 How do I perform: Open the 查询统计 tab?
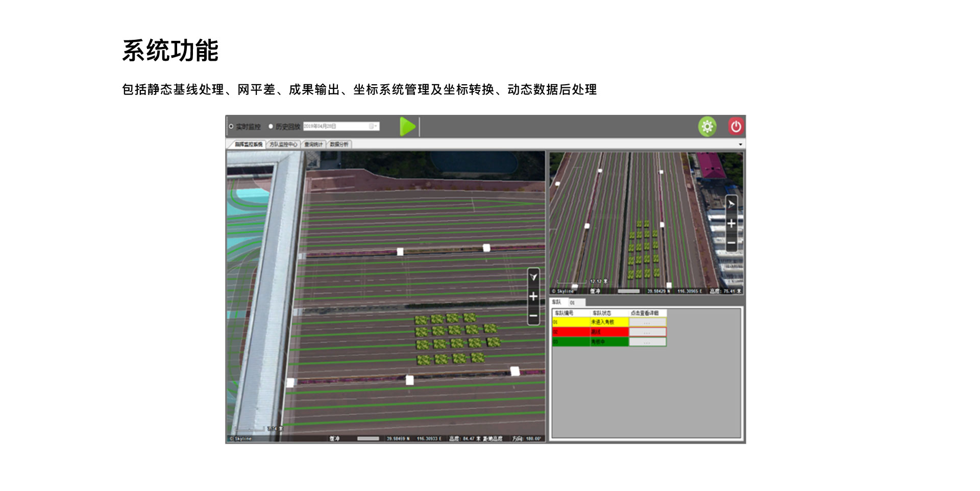click(313, 144)
